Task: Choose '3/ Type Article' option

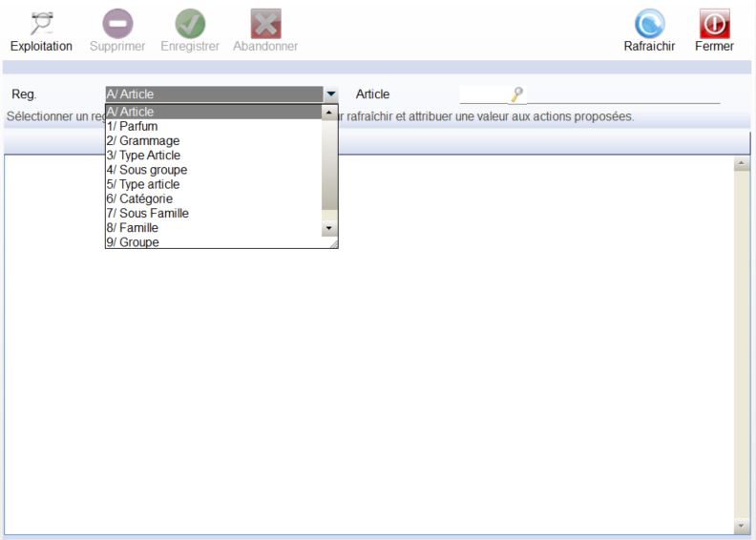Action: click(143, 156)
